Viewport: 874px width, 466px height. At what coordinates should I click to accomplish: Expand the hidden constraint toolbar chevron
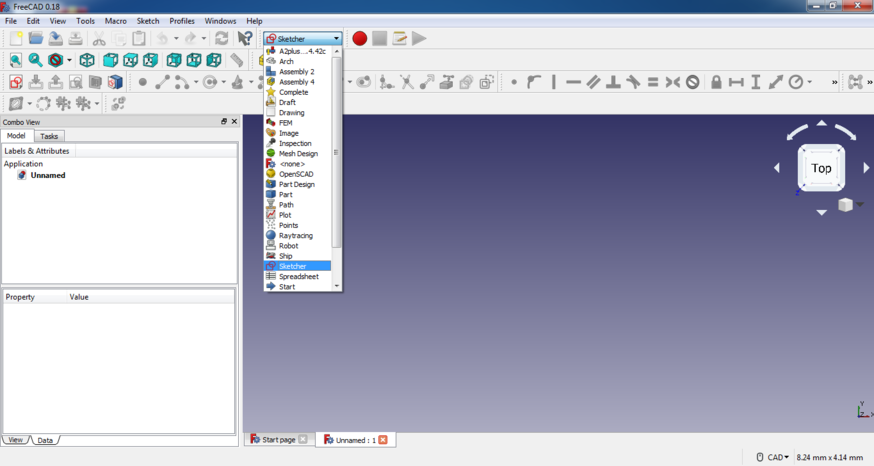(834, 82)
